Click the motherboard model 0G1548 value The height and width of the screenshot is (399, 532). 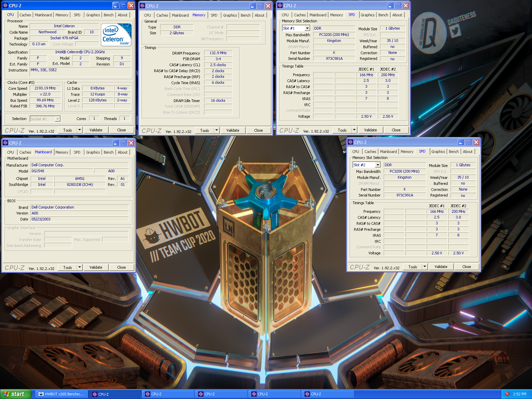tap(62, 171)
